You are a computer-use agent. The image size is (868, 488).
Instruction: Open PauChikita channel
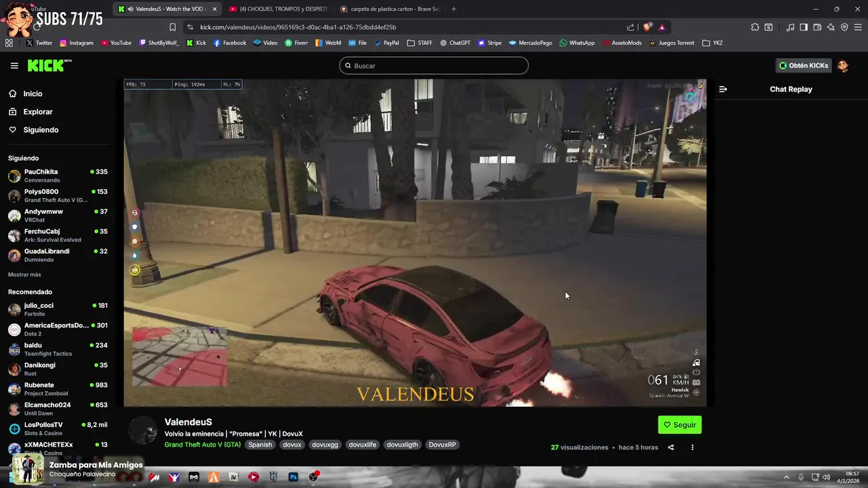click(58, 176)
